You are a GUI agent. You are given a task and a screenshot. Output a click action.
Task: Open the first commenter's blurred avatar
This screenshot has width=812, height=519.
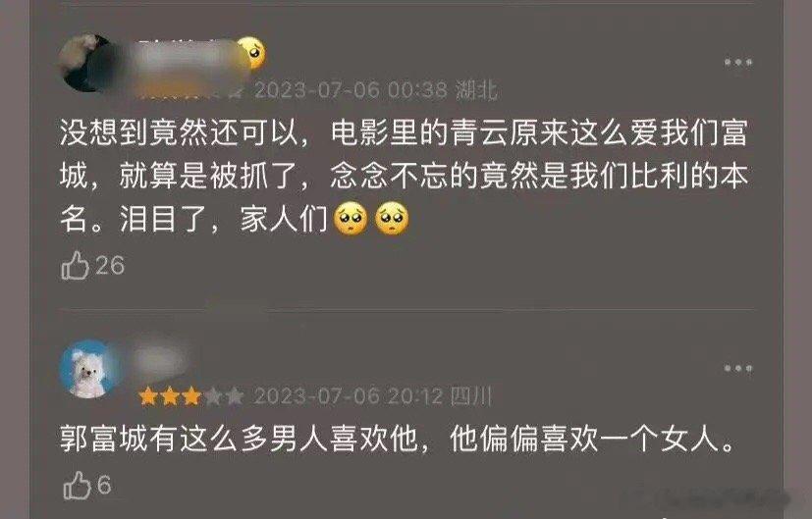(x=87, y=63)
